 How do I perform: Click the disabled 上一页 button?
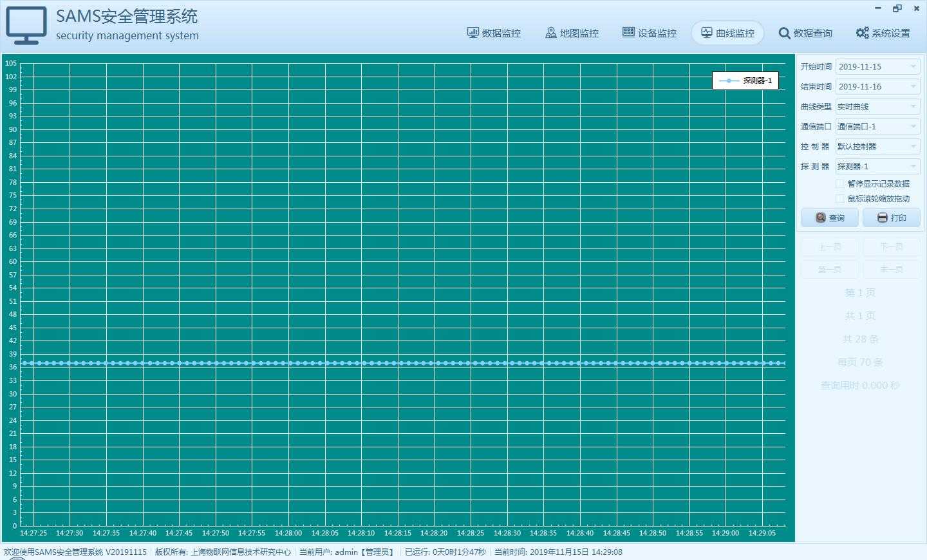[830, 247]
